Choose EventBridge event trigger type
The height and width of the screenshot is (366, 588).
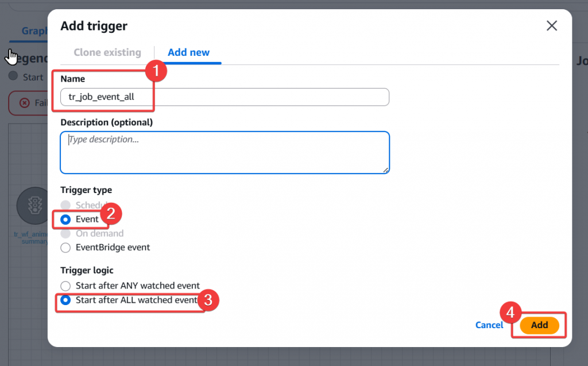[65, 248]
